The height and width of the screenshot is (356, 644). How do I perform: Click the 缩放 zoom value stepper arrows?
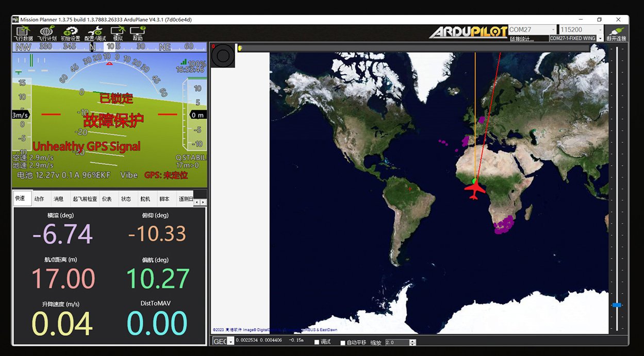[x=412, y=342]
